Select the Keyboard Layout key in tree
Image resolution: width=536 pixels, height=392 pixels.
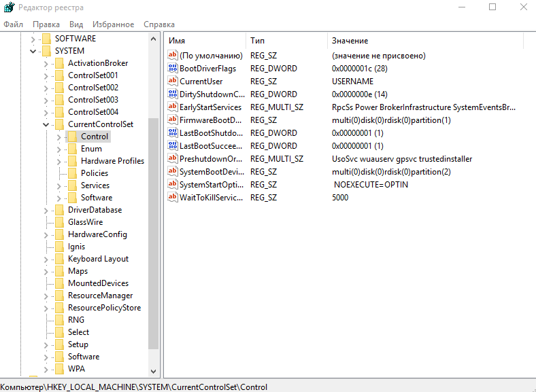(98, 259)
